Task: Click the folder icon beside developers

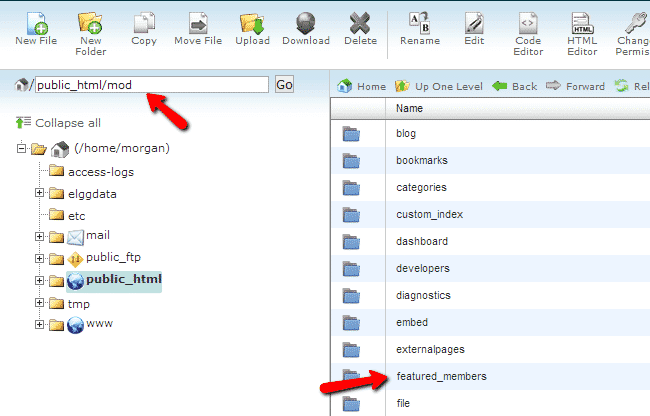Action: click(x=351, y=268)
